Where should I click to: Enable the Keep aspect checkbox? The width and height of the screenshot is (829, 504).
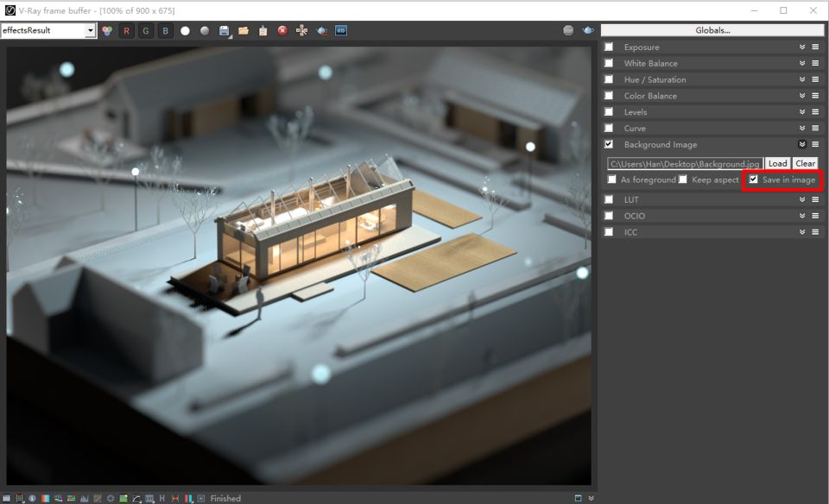[683, 180]
